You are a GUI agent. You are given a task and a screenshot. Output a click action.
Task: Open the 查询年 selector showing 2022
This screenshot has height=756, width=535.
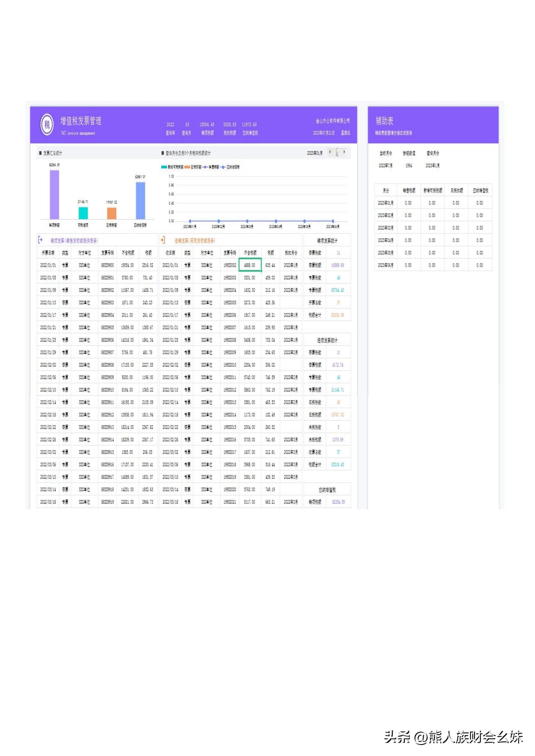pos(171,125)
